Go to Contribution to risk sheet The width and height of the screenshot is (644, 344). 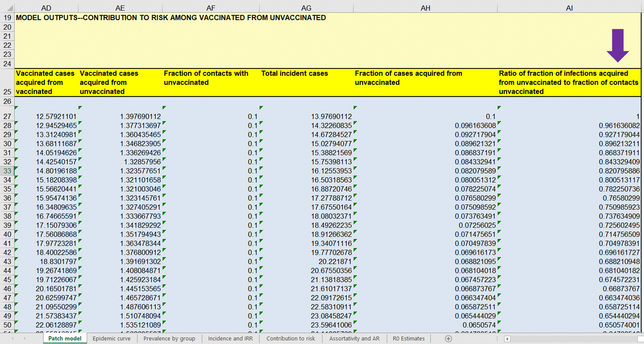290,339
